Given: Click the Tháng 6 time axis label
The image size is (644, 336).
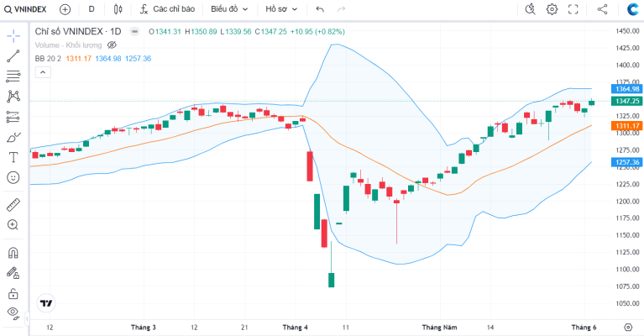Looking at the screenshot, I should 584,328.
